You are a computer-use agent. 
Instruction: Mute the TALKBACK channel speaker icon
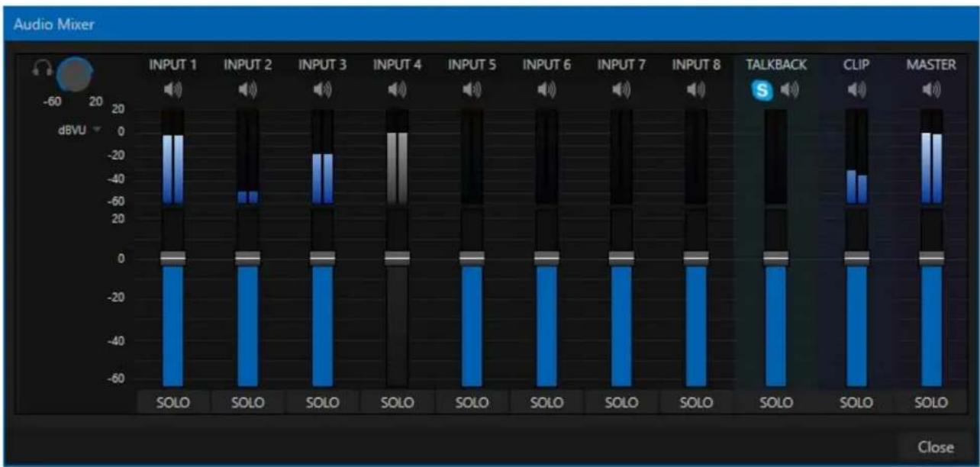788,90
